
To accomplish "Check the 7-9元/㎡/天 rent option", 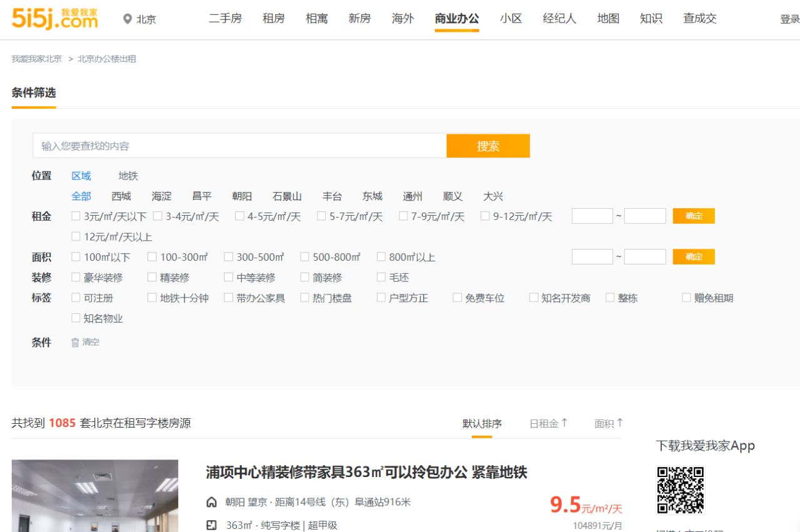I will click(x=403, y=216).
